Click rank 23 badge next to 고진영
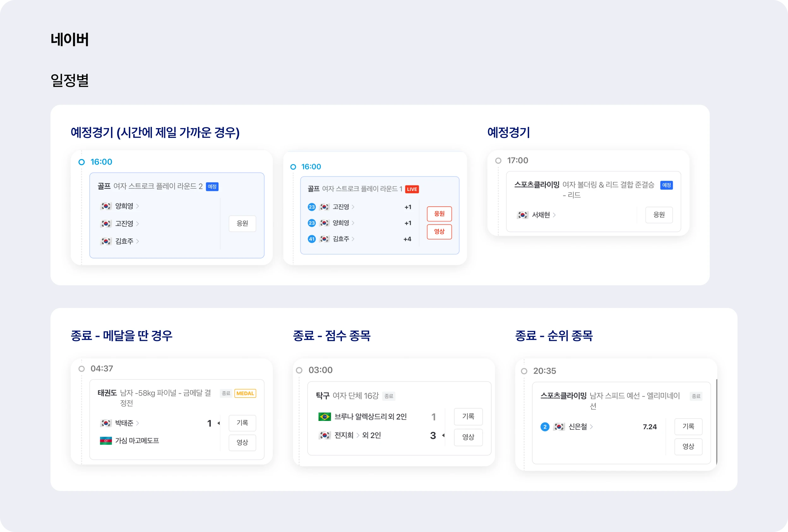 (x=312, y=207)
